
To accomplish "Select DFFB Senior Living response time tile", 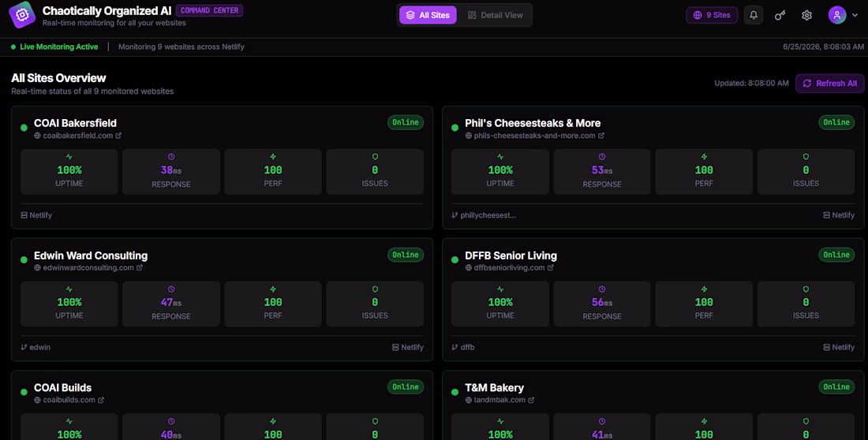I will pyautogui.click(x=602, y=304).
